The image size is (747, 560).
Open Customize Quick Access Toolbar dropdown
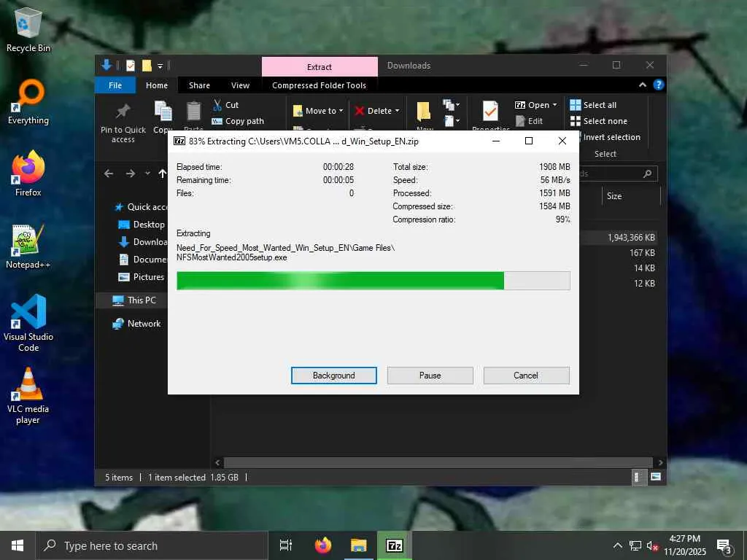(x=160, y=66)
